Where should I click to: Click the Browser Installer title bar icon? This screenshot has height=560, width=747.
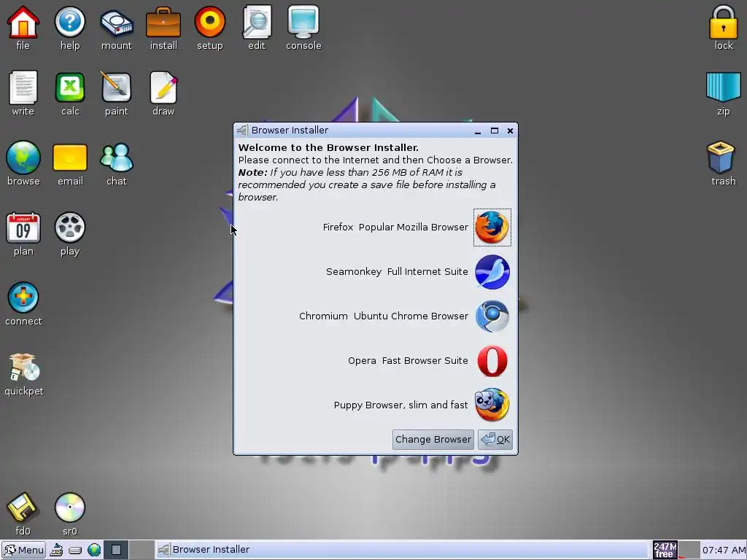242,130
